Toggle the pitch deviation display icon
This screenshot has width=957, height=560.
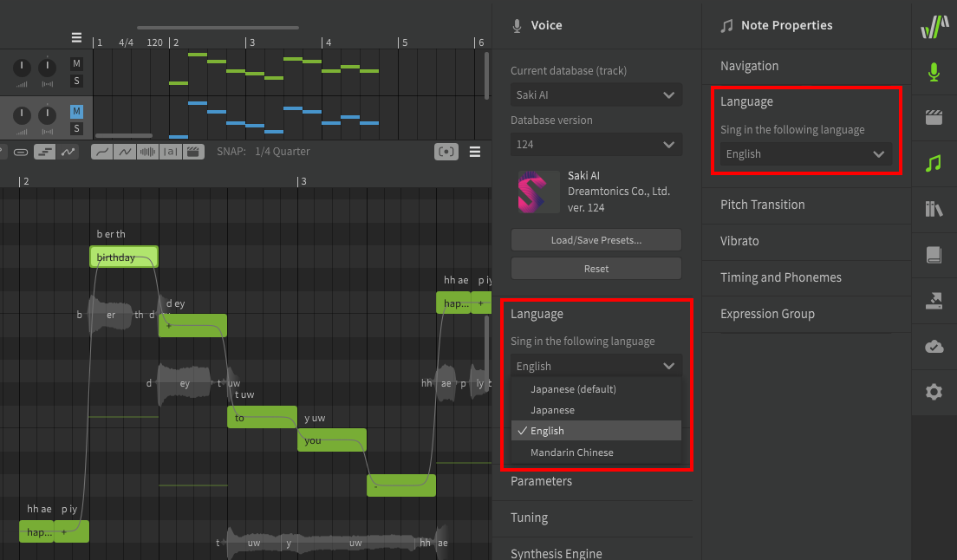pyautogui.click(x=125, y=152)
